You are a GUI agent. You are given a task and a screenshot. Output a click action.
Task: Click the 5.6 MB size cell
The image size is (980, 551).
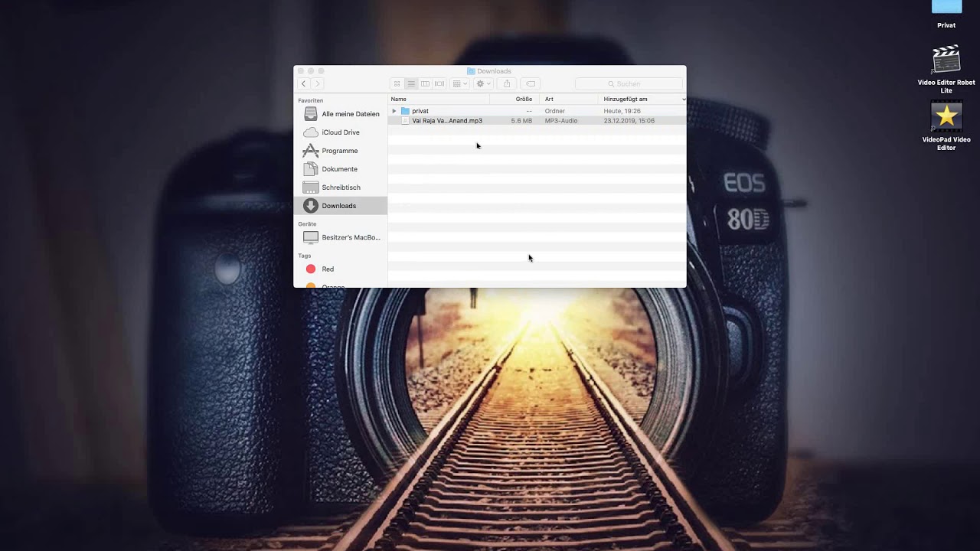[x=521, y=121]
